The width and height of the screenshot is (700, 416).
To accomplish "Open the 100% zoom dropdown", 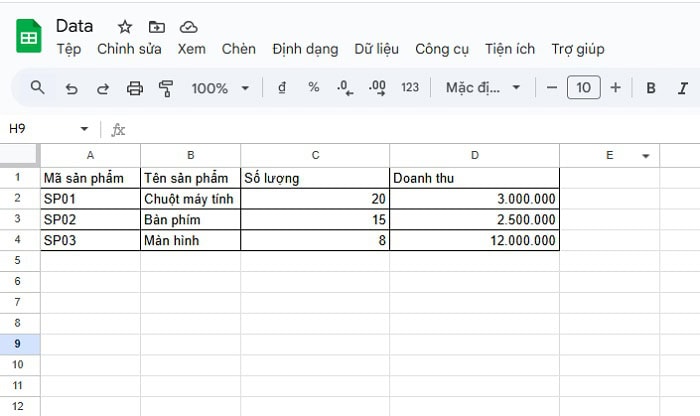I will (220, 88).
